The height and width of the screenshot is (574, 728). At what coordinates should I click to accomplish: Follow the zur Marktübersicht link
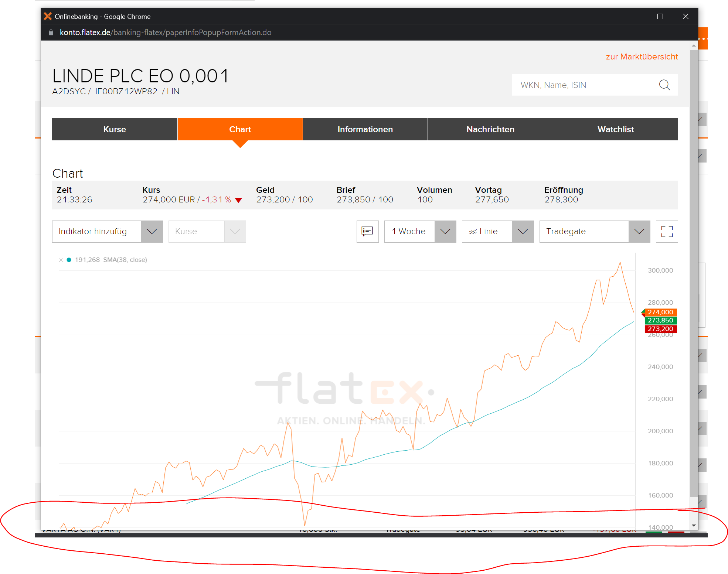642,57
